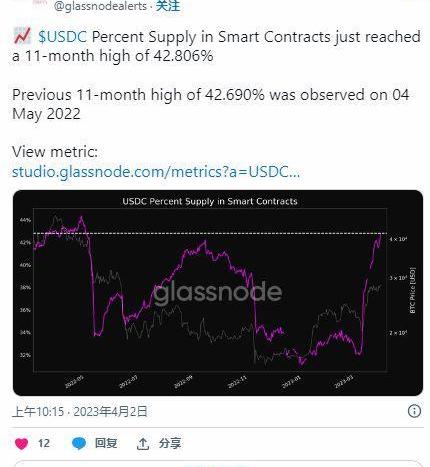430x467 pixels.
Task: Click the chart title USDC Percent Supply
Action: pos(210,201)
